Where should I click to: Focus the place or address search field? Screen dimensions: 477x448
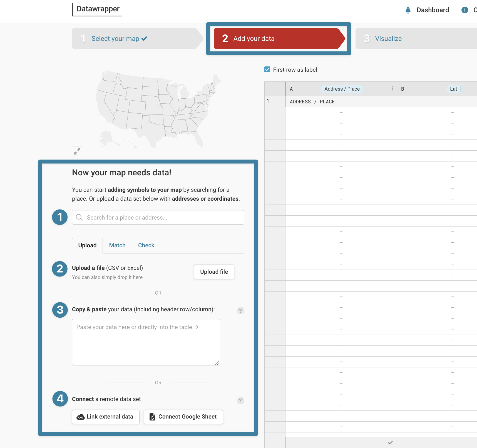tap(158, 217)
